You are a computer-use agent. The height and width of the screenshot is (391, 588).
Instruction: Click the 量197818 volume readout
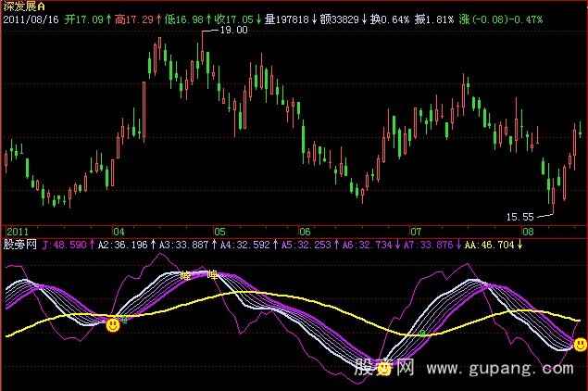(x=289, y=19)
